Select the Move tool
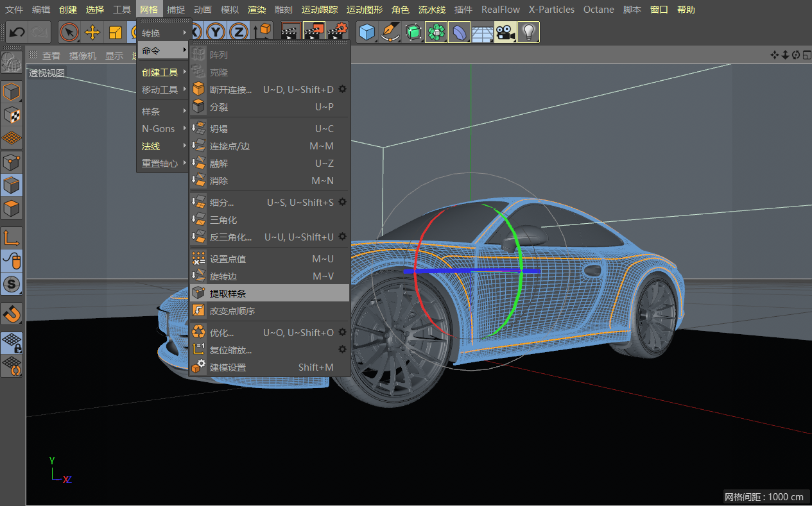This screenshot has height=506, width=812. (x=92, y=32)
